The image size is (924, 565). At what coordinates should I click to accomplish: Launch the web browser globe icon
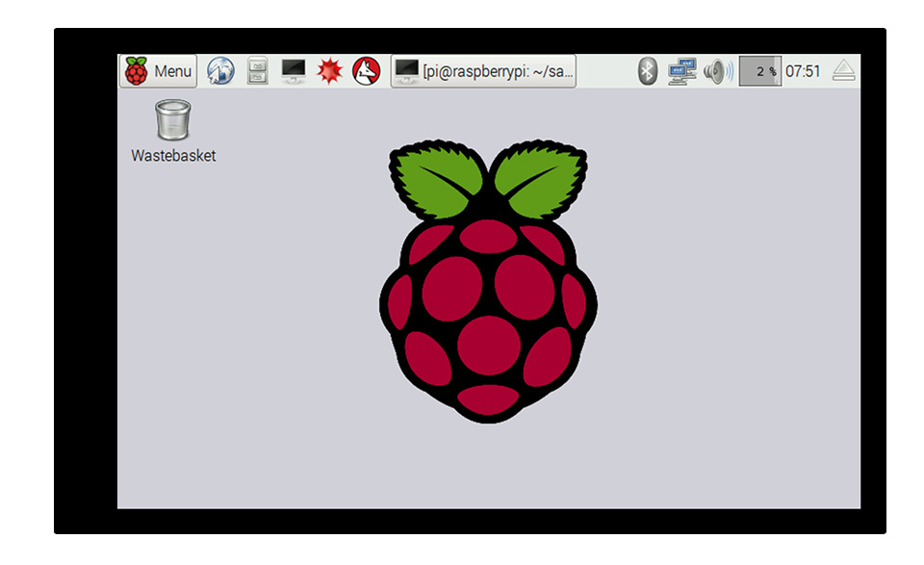pos(220,71)
